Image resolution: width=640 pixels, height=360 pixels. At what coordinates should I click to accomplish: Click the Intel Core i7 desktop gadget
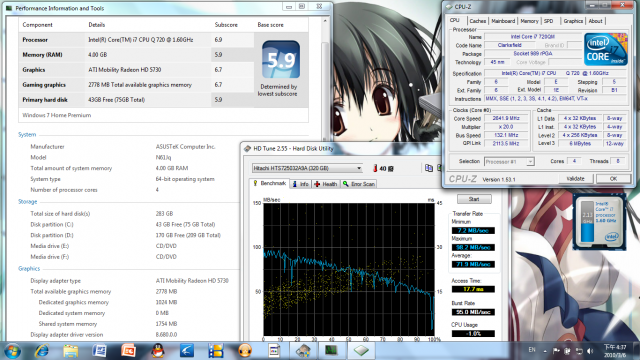click(600, 222)
